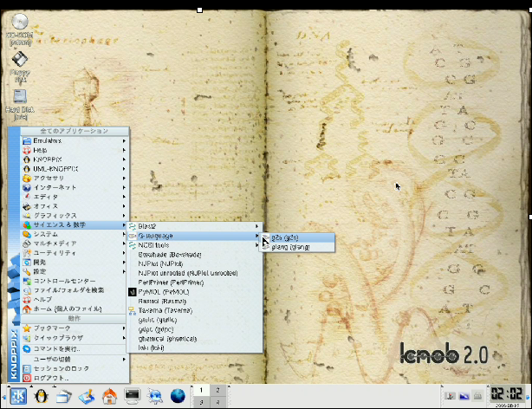Click the leftmost system tray icon
Screen dimensions: 532x409
451,396
